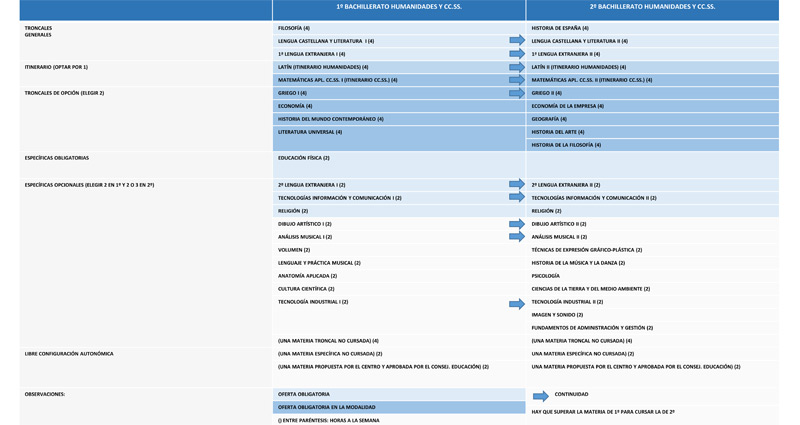Click the arrow next to Tecnología Industrial I

[x=516, y=301]
